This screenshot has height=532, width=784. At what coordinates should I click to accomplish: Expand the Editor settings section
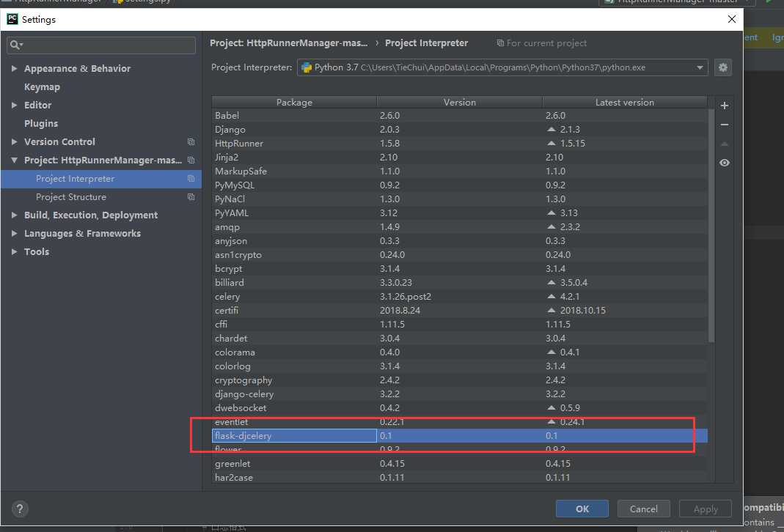click(x=14, y=105)
